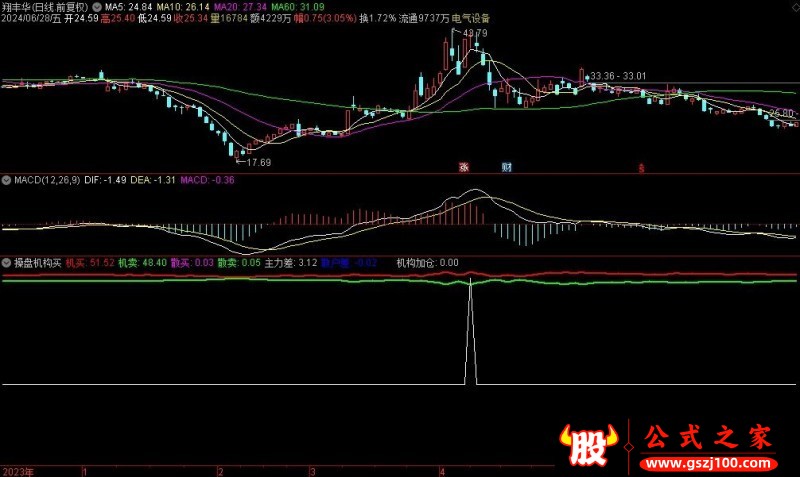
Task: Click the small red marker below price chart
Action: [641, 168]
